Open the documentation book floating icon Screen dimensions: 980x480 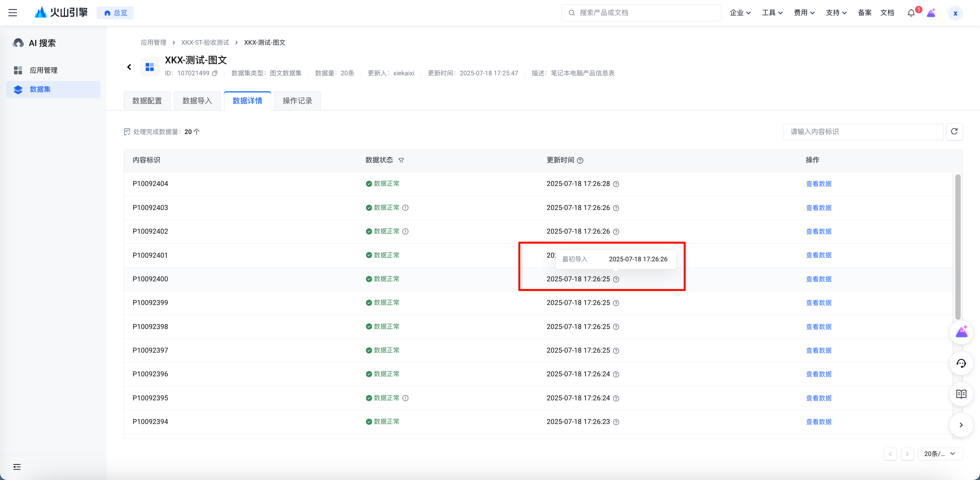(x=961, y=394)
